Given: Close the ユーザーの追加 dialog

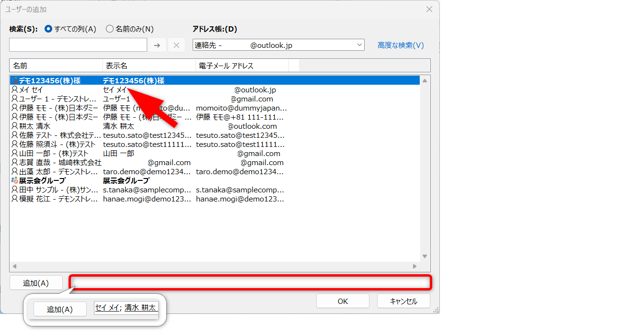Looking at the screenshot, I should click(x=429, y=9).
